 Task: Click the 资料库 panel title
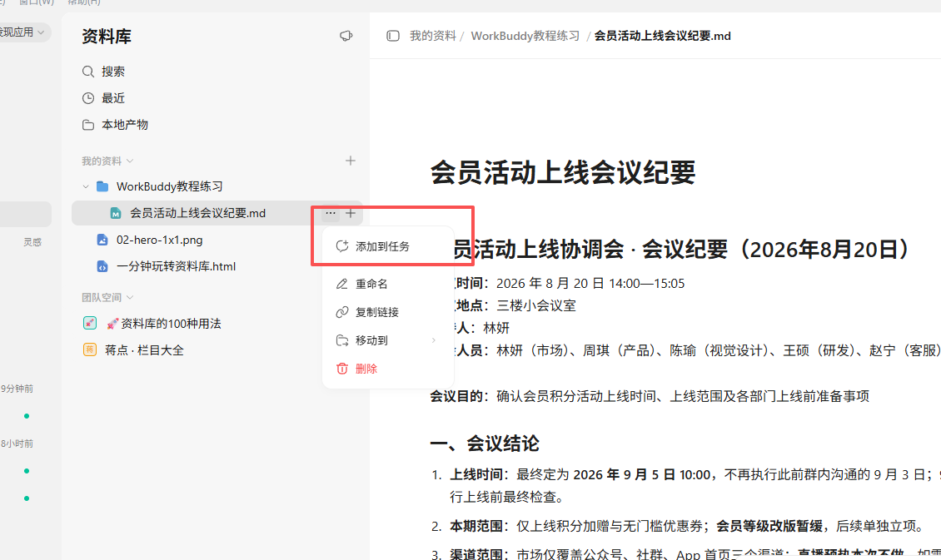[x=107, y=37]
